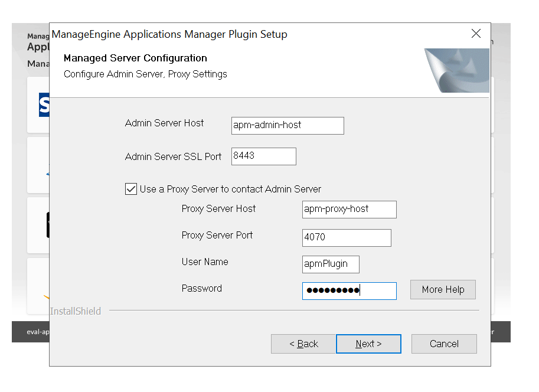The image size is (539, 392).
Task: Click the Password label
Action: click(201, 289)
